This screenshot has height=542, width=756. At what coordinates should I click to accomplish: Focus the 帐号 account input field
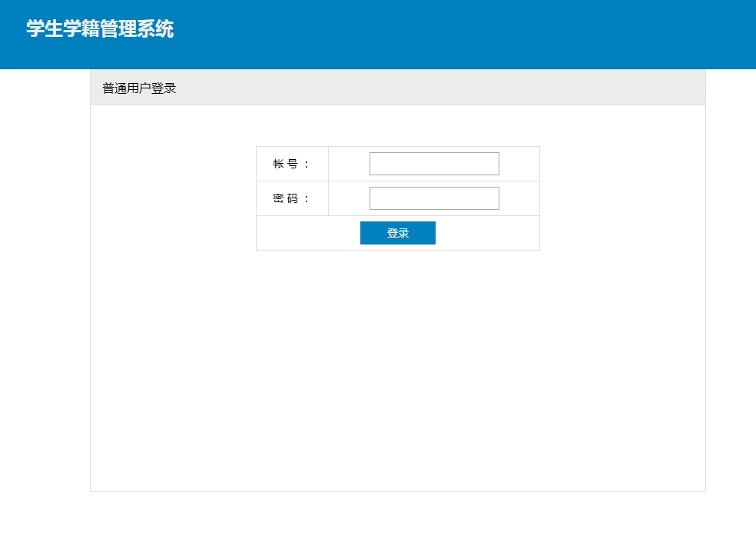coord(434,164)
